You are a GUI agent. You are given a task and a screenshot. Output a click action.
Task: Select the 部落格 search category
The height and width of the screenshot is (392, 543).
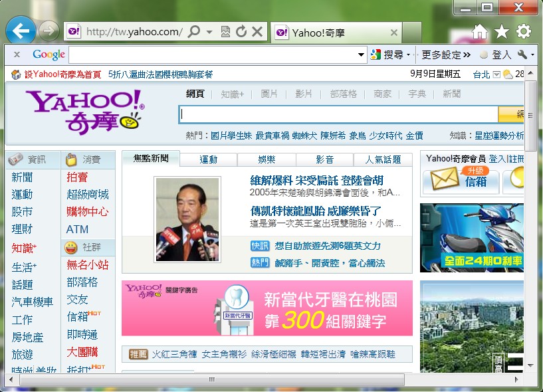point(343,94)
